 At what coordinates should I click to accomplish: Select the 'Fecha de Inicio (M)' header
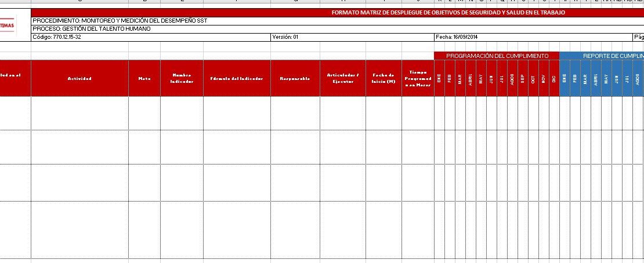[x=383, y=78]
